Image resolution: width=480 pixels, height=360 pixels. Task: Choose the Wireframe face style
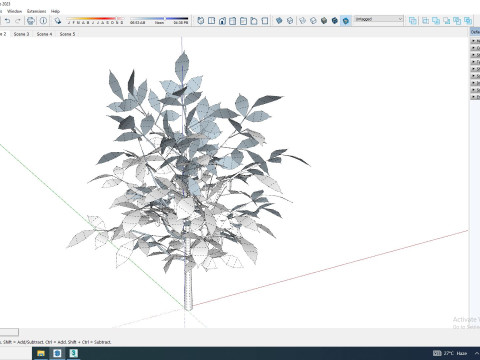pos(303,21)
